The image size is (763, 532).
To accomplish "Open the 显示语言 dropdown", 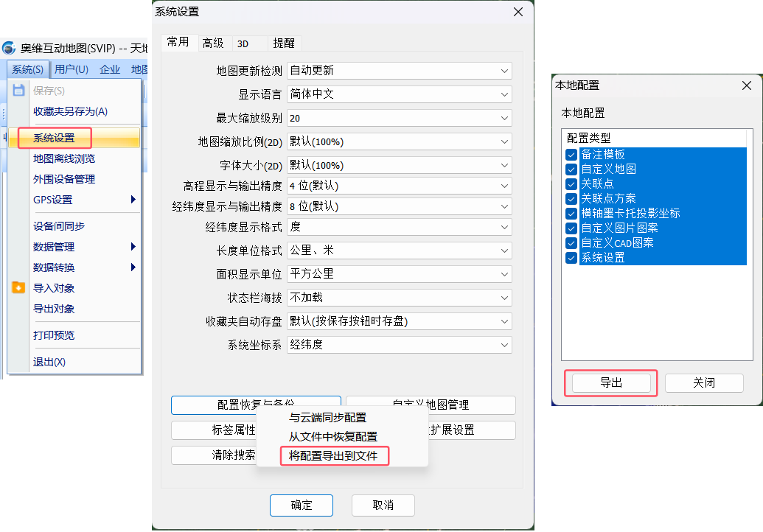I will point(400,94).
